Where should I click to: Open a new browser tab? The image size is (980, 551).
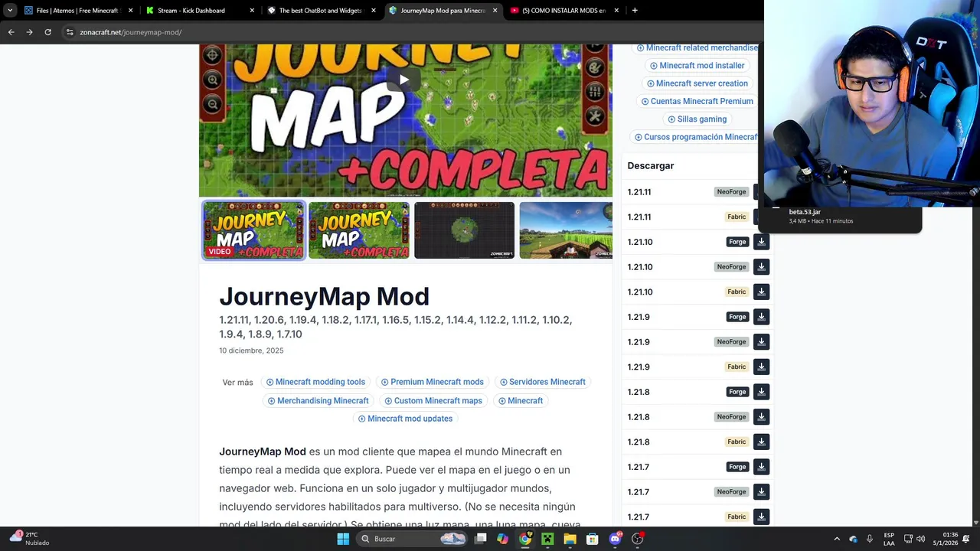[x=634, y=11]
